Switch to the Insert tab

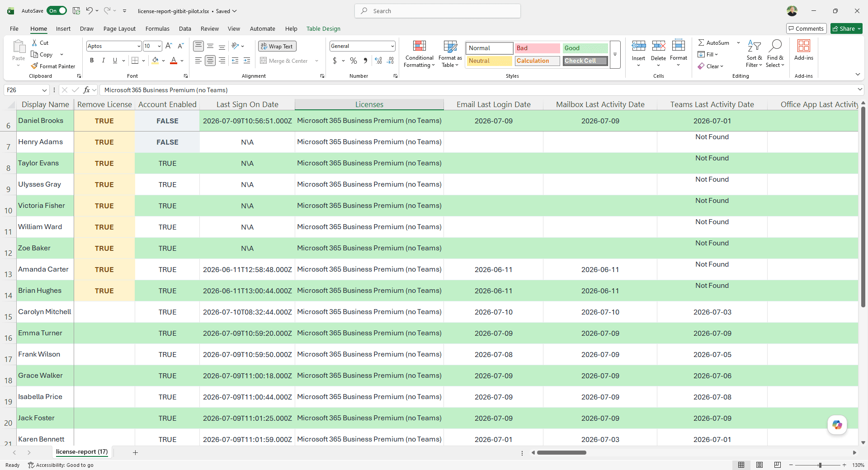(63, 28)
